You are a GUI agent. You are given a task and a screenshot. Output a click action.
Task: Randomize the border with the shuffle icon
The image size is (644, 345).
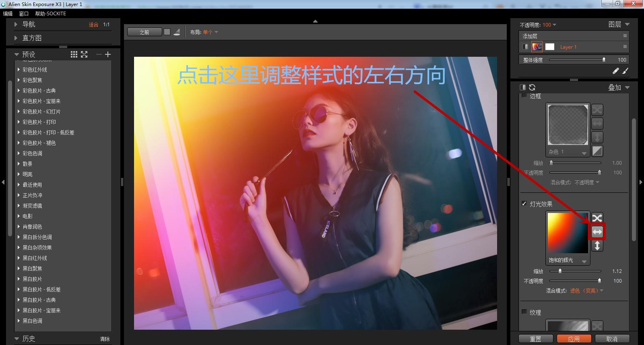point(597,110)
